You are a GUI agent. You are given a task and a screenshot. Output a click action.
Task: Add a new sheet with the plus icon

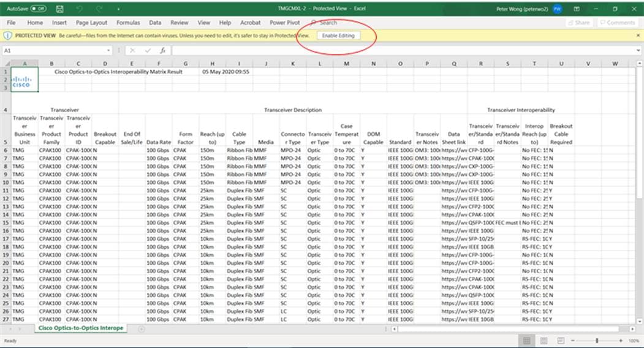click(x=142, y=329)
